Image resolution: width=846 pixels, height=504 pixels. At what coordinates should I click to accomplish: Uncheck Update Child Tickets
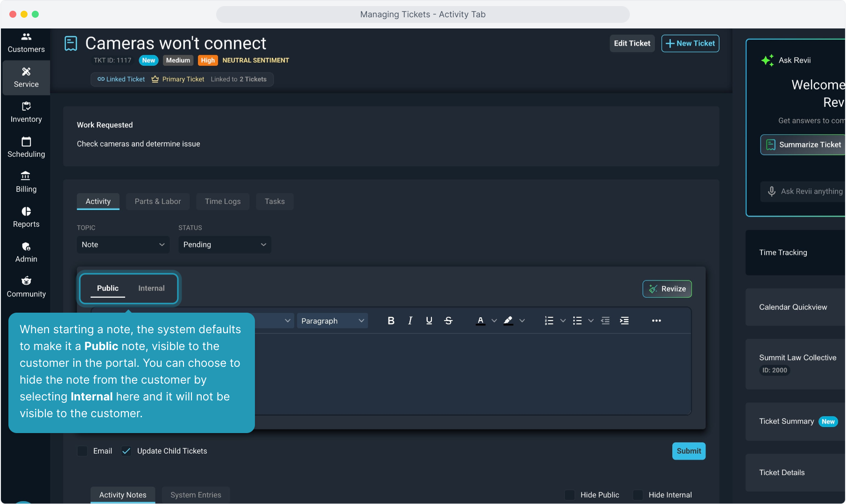[126, 451]
